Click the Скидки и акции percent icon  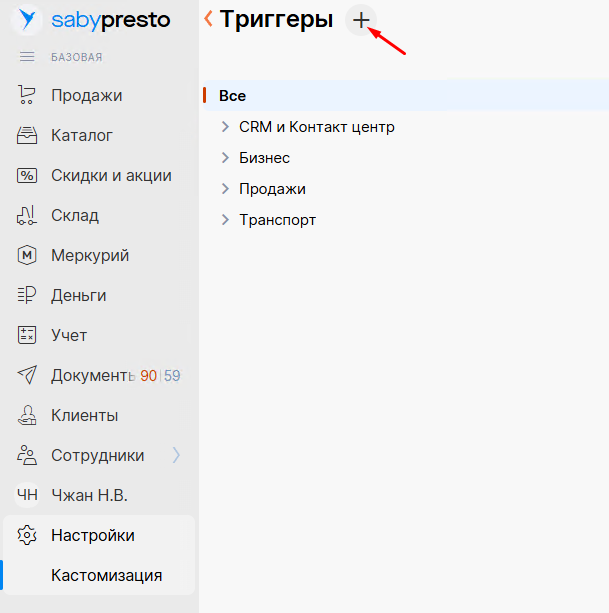tap(27, 176)
